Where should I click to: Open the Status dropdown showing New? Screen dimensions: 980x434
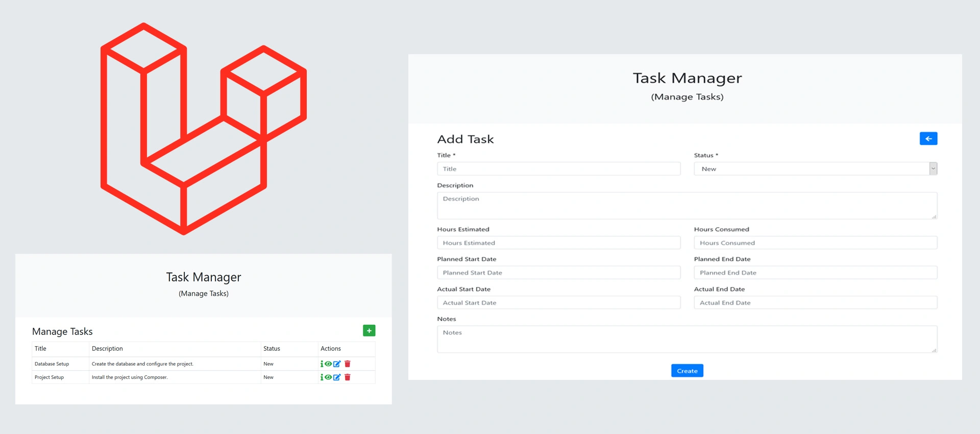(x=816, y=169)
